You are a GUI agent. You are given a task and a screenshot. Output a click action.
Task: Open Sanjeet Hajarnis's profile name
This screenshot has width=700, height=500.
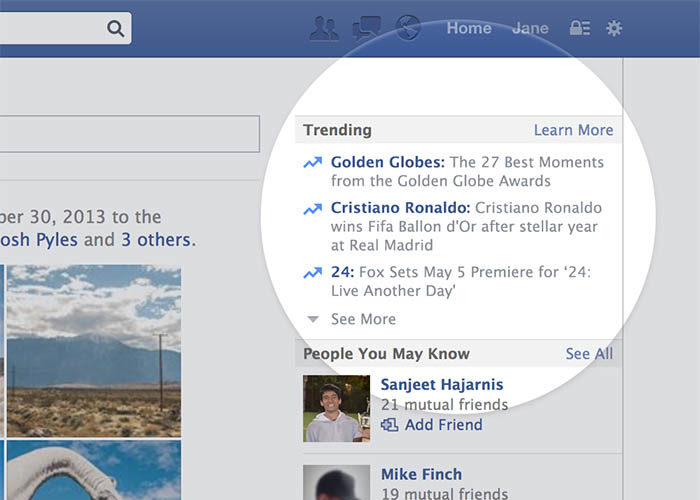[x=441, y=384]
